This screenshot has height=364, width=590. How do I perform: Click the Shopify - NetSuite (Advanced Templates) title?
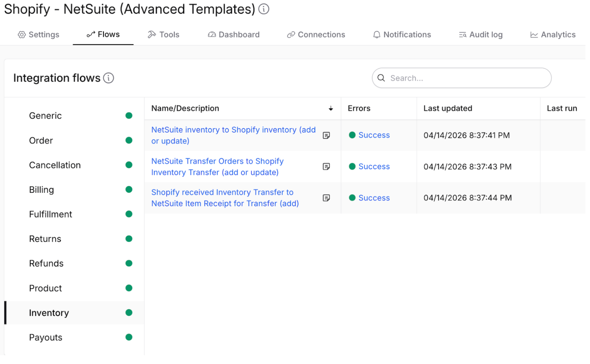point(130,9)
